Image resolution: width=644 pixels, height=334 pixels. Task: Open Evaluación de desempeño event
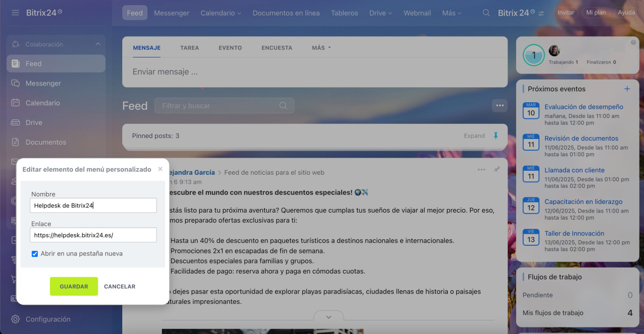tap(584, 107)
